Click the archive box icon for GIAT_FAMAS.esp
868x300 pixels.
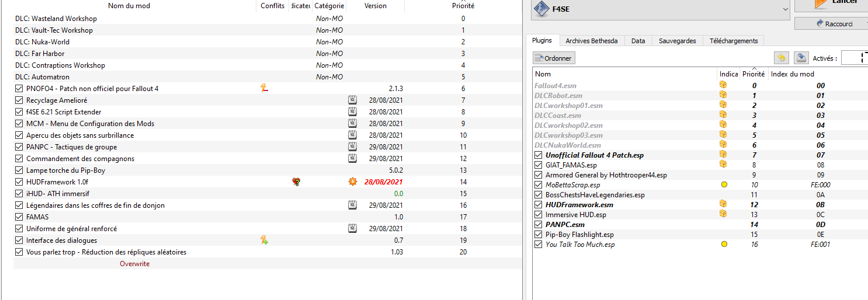point(723,165)
